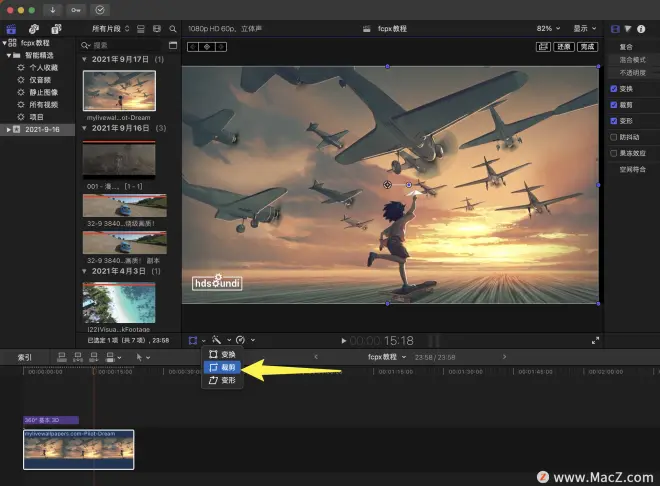Image resolution: width=660 pixels, height=486 pixels.
Task: Open the video inspector icon
Action: point(615,29)
